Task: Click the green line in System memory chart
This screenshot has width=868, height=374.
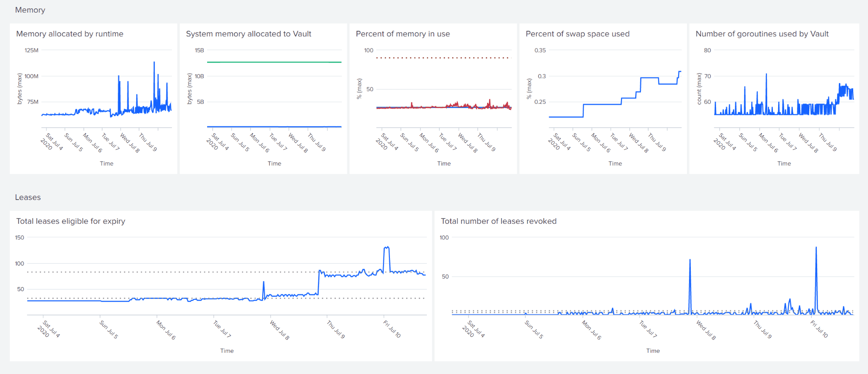Action: click(274, 62)
